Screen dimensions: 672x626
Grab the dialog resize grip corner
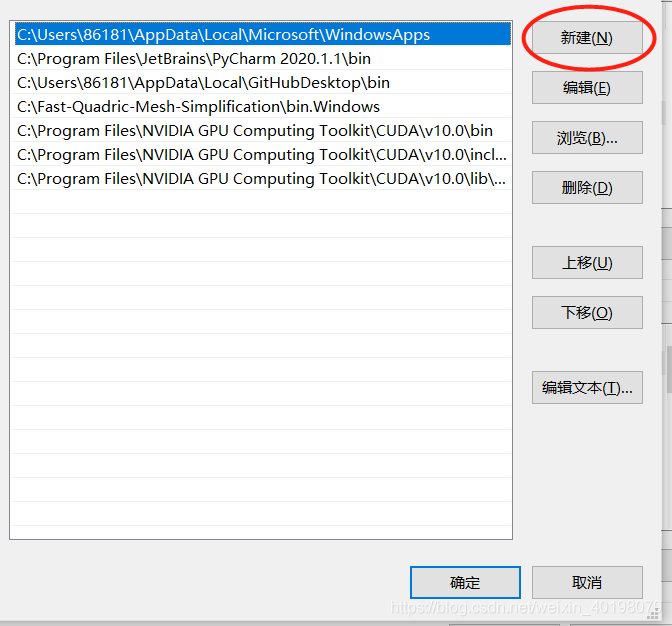(x=654, y=615)
